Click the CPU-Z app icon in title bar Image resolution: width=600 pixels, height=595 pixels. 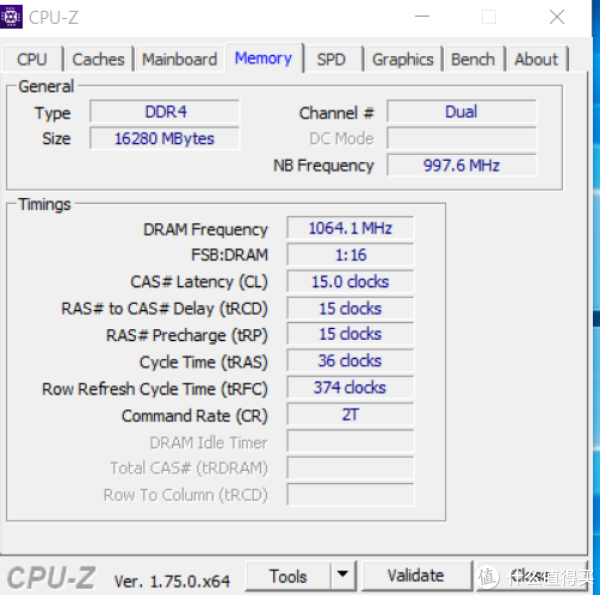tap(13, 16)
